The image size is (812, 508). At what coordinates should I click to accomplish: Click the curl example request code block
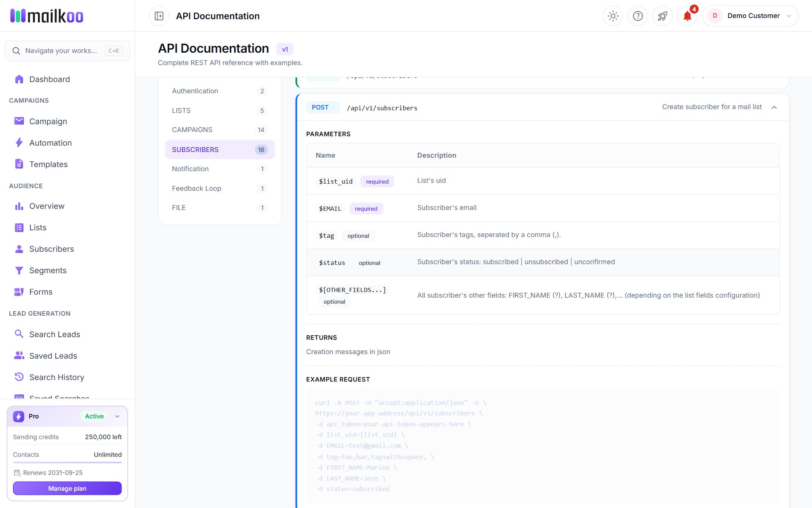(543, 446)
